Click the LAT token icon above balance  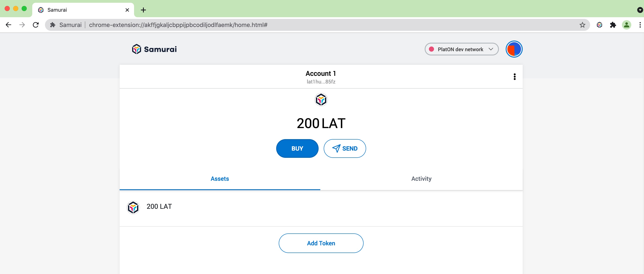(x=321, y=100)
